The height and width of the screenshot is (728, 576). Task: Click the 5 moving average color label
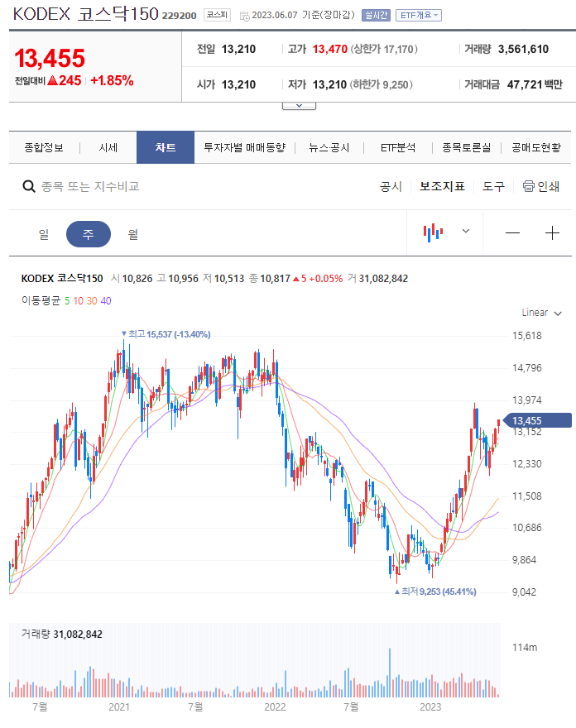tap(67, 301)
